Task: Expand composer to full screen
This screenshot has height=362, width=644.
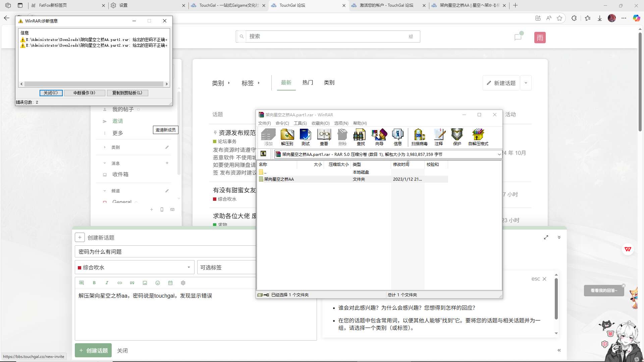Action: coord(546,237)
